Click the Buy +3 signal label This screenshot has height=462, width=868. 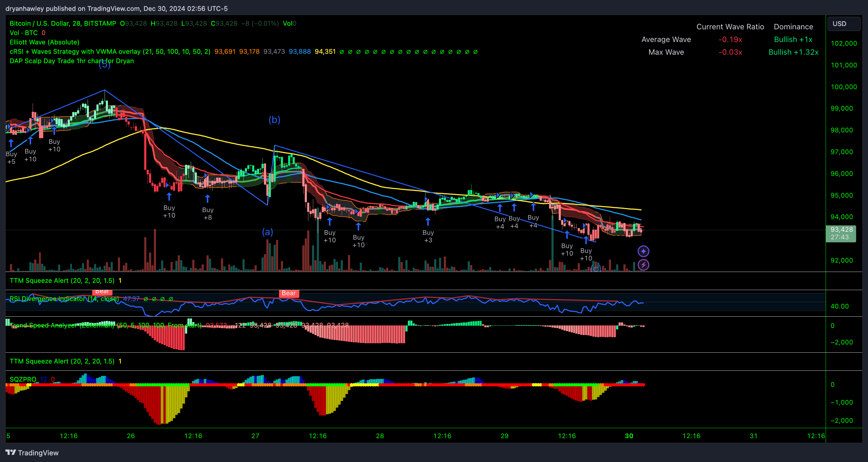point(428,236)
